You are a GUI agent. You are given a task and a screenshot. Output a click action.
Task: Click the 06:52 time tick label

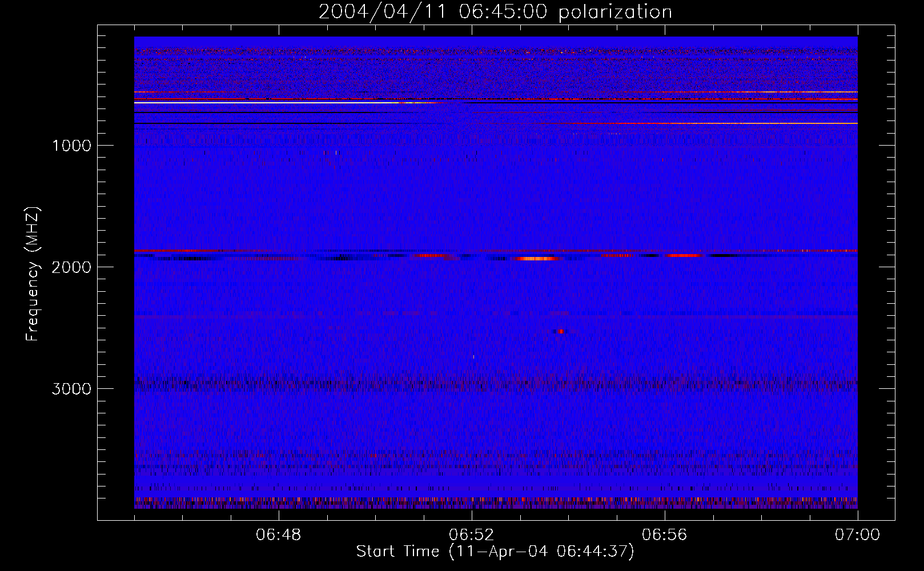(x=472, y=535)
